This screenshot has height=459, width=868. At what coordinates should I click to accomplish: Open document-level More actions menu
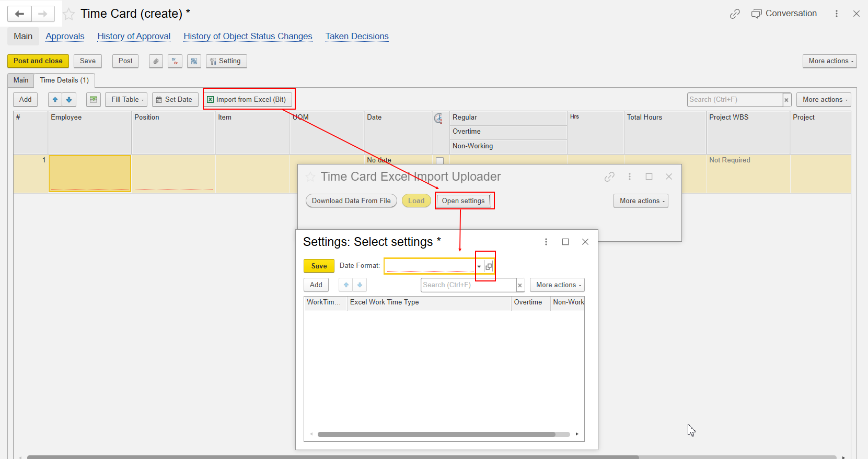click(830, 61)
